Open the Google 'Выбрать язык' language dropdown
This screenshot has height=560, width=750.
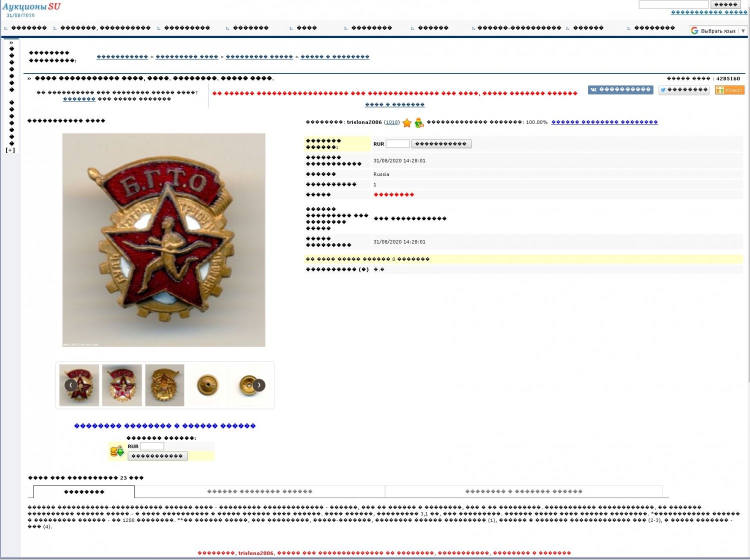[717, 31]
